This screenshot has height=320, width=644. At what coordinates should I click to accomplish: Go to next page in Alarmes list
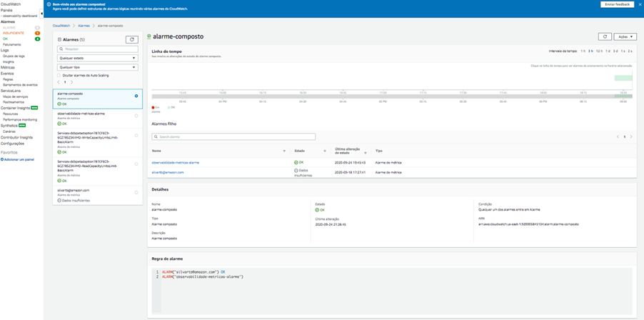[x=71, y=82]
